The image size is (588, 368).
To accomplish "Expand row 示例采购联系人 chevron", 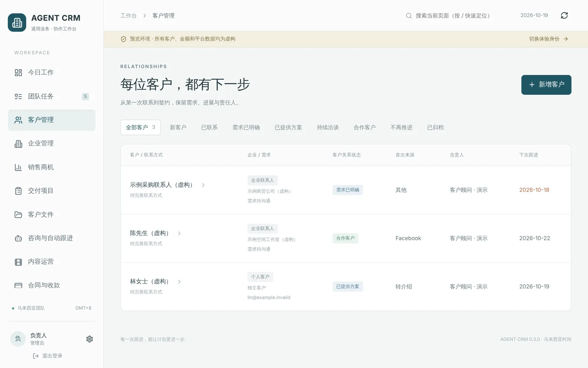I will 203,185.
